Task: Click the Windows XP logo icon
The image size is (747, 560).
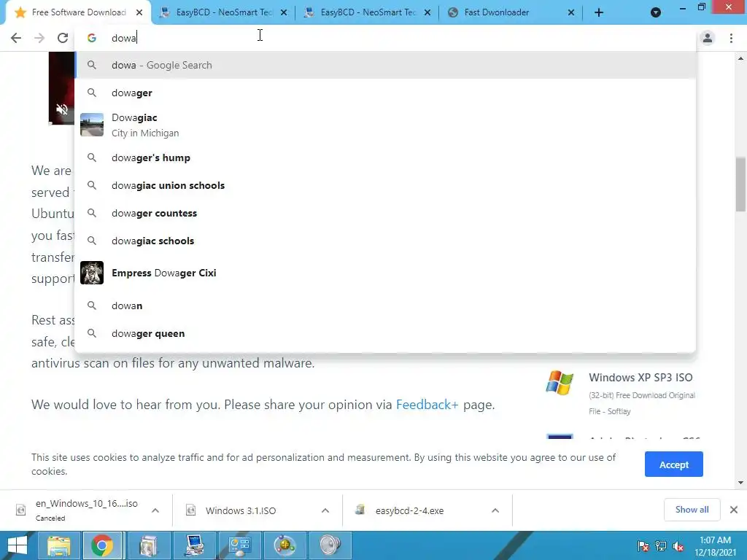Action: 560,383
